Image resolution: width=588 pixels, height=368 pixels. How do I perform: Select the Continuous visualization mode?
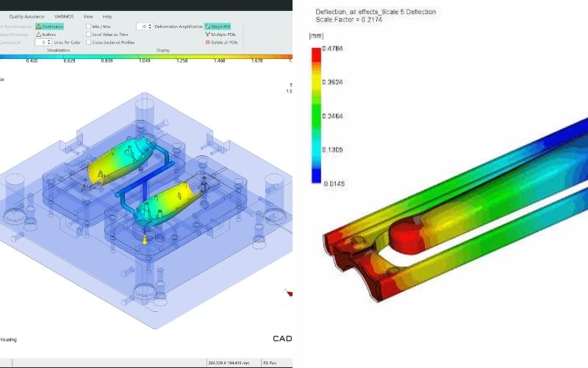50,26
